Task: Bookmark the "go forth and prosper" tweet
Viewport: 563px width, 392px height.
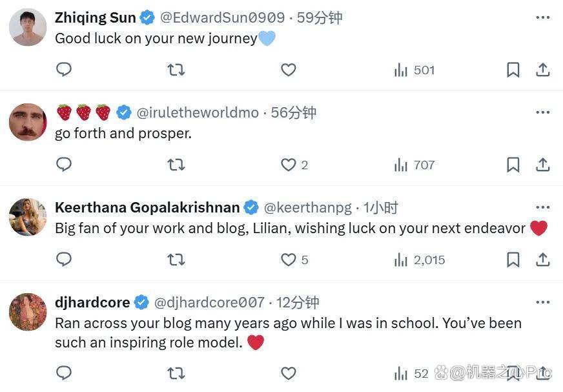Action: pyautogui.click(x=513, y=165)
